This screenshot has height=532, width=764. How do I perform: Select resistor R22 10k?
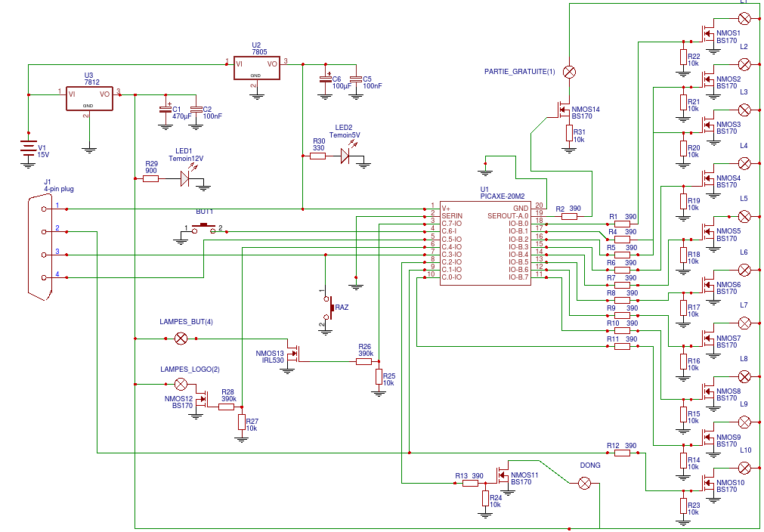(x=684, y=57)
